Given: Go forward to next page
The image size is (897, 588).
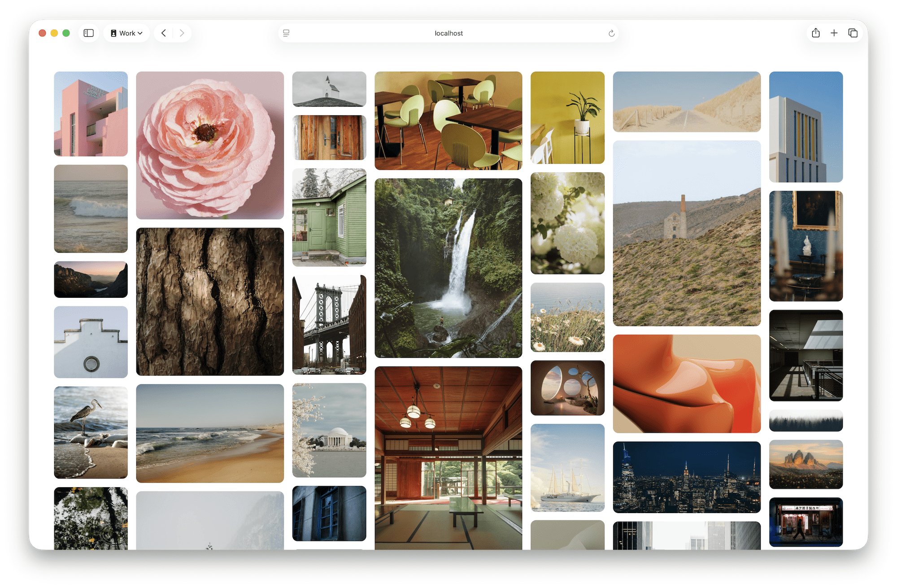Looking at the screenshot, I should click(x=182, y=33).
